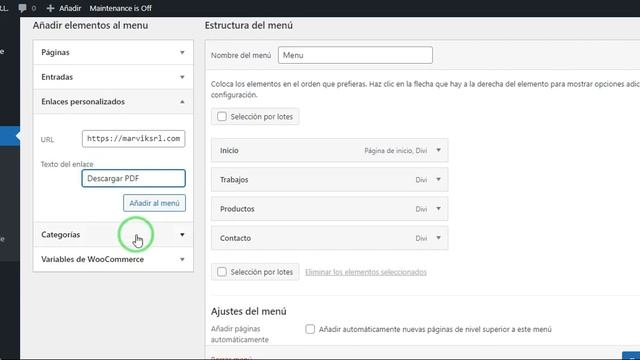This screenshot has width=640, height=360.
Task: Click Añadir elementos al menu heading
Action: [91, 25]
